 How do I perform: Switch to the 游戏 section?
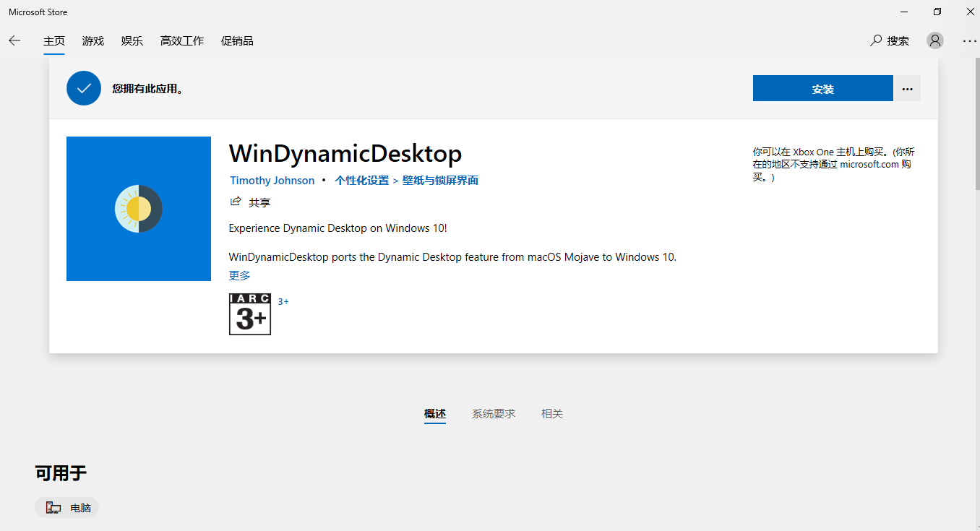click(93, 40)
